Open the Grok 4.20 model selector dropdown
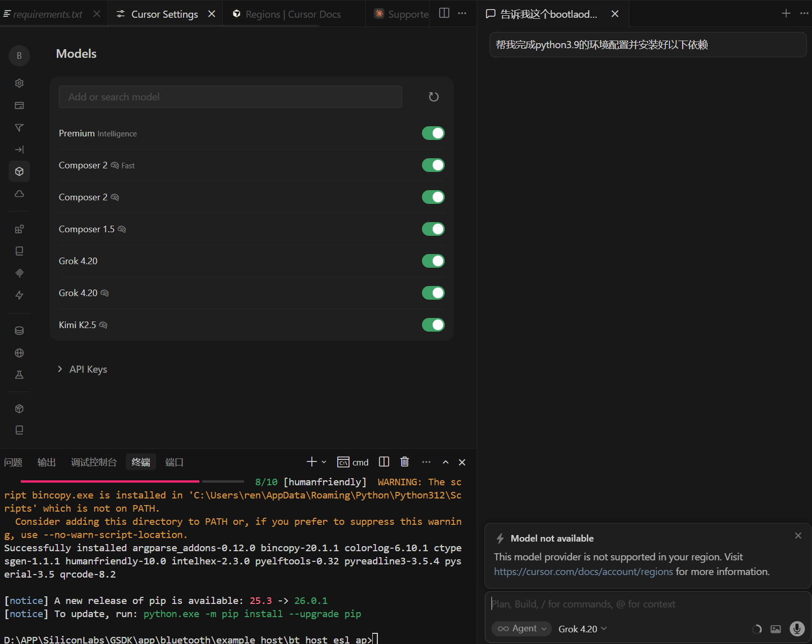This screenshot has width=812, height=644. pos(582,629)
